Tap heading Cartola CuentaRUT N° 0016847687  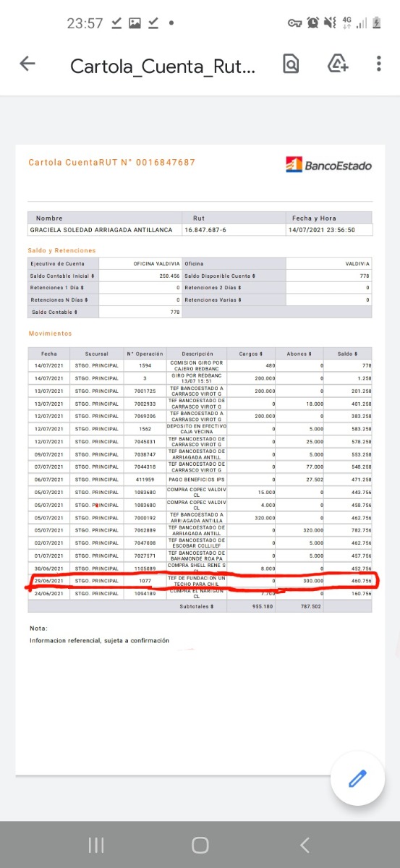pos(111,163)
